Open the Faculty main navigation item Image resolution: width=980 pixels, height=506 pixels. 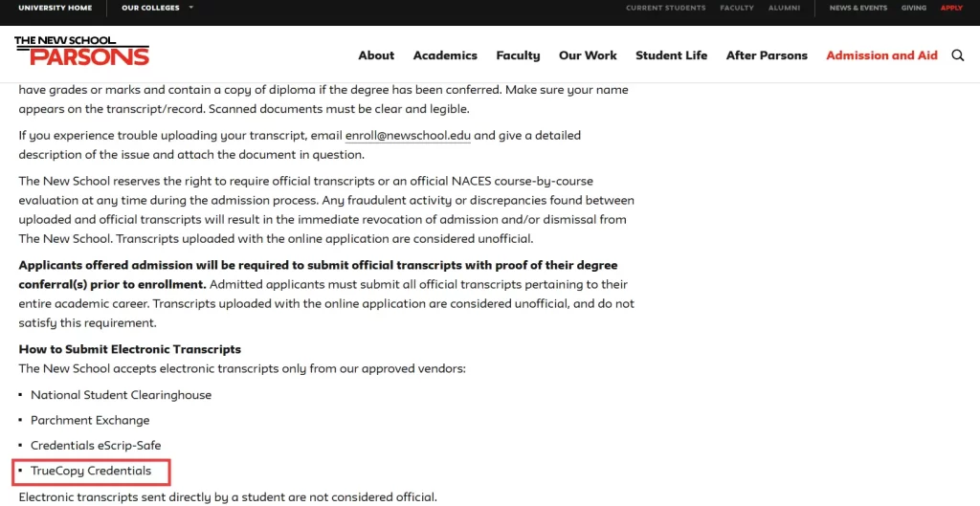coord(518,55)
